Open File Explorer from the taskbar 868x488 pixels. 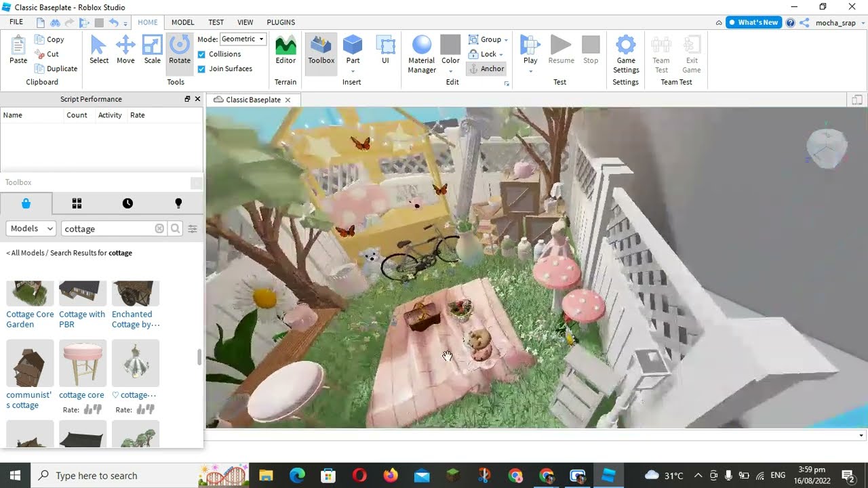tap(266, 475)
